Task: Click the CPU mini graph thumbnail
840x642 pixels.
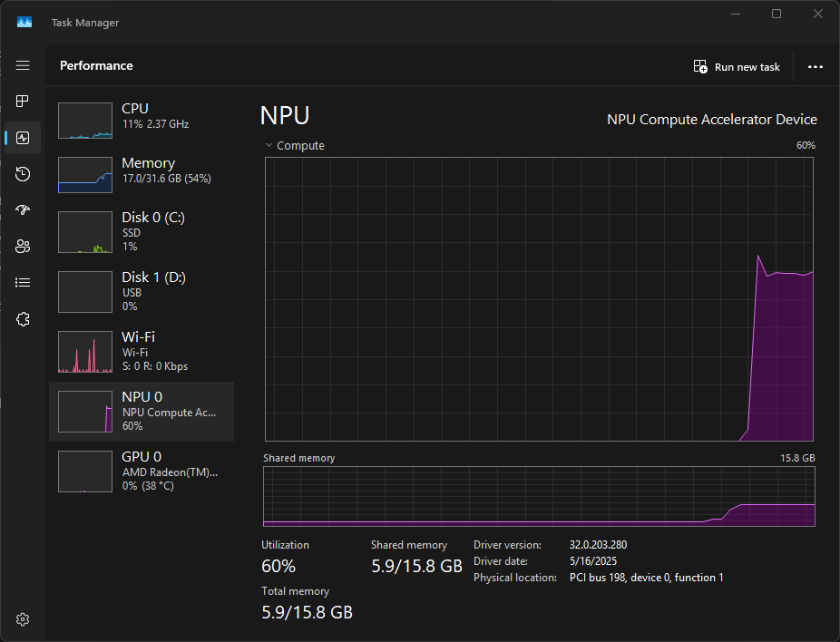Action: pos(85,121)
